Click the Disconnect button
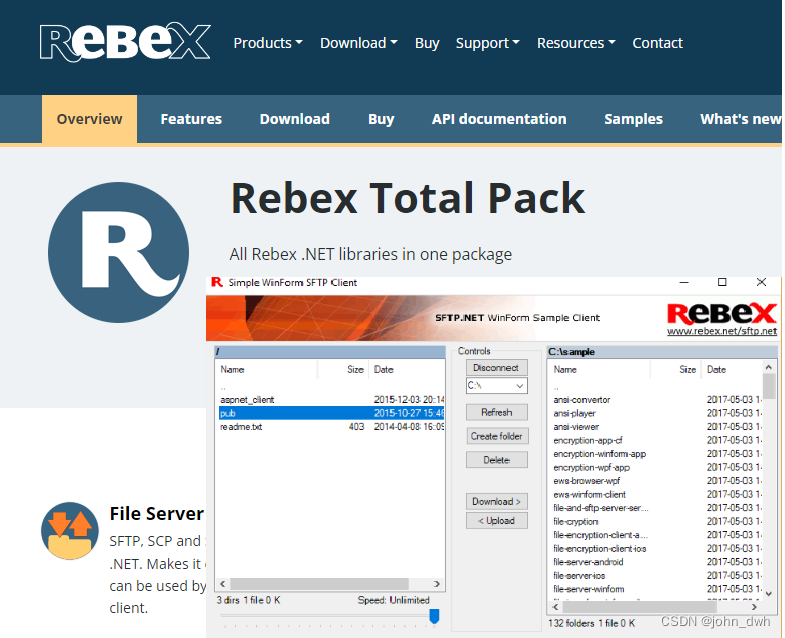 496,368
